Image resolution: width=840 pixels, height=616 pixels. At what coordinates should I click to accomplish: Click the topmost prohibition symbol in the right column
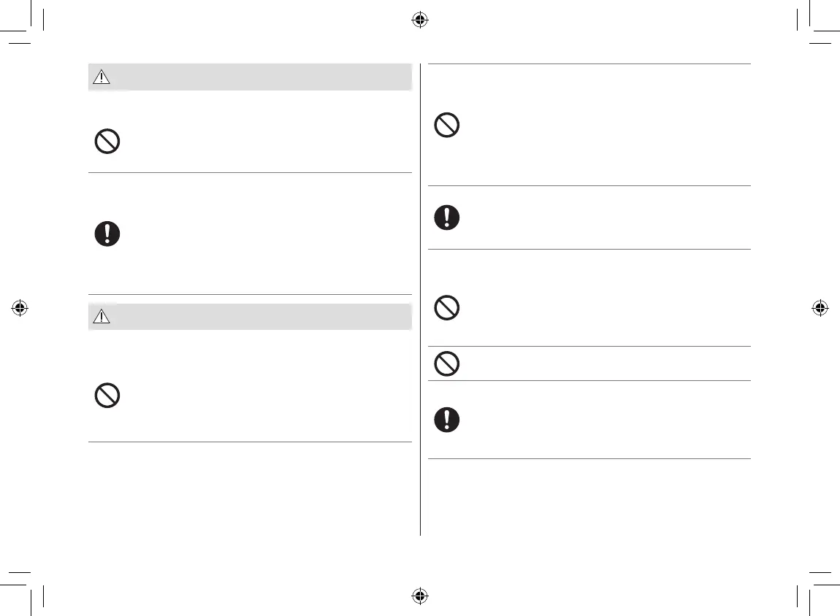pyautogui.click(x=447, y=125)
